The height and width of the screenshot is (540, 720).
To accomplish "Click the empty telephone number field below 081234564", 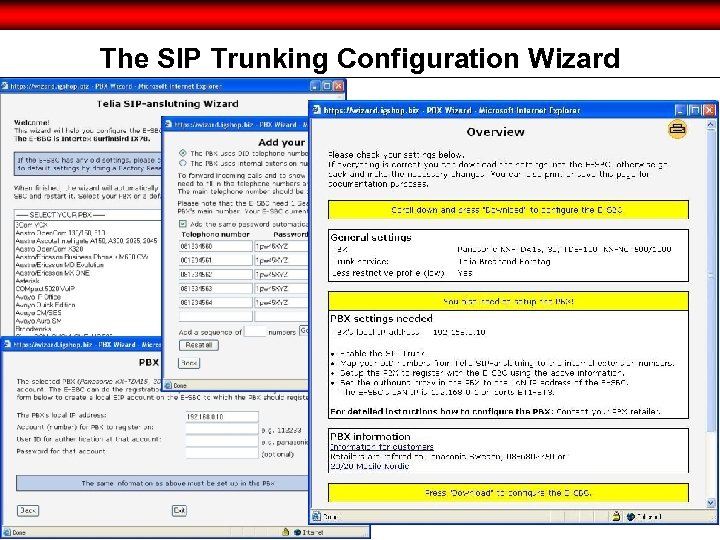I will 216,316.
